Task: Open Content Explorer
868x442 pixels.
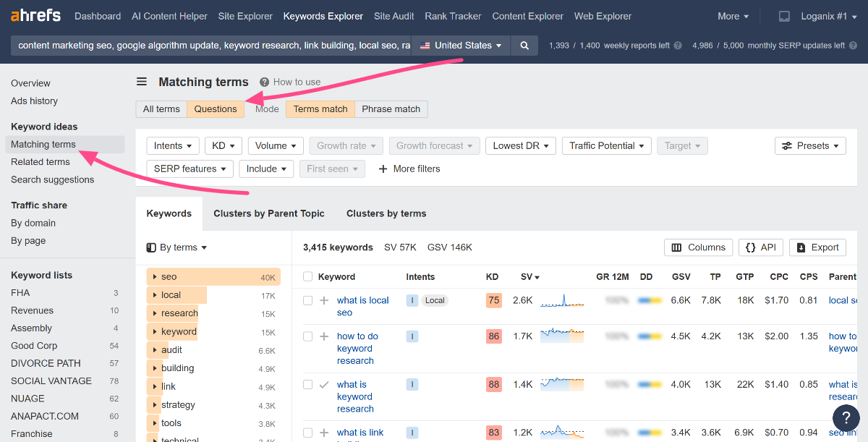Action: pos(528,16)
